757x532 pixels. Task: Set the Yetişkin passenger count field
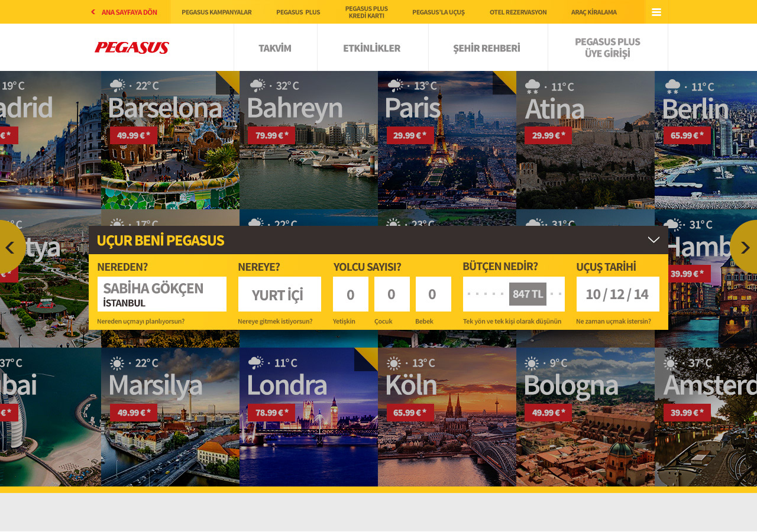click(351, 294)
